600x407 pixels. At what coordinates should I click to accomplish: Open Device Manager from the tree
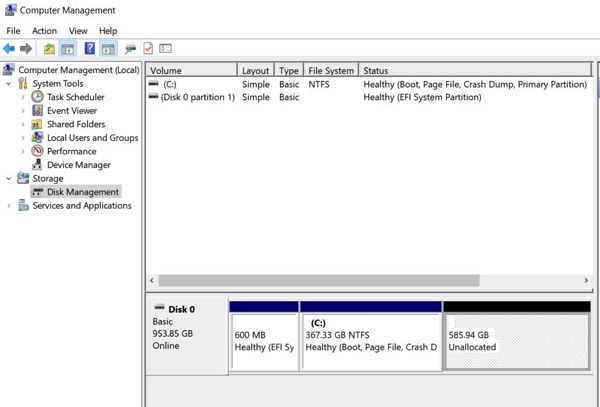(78, 165)
